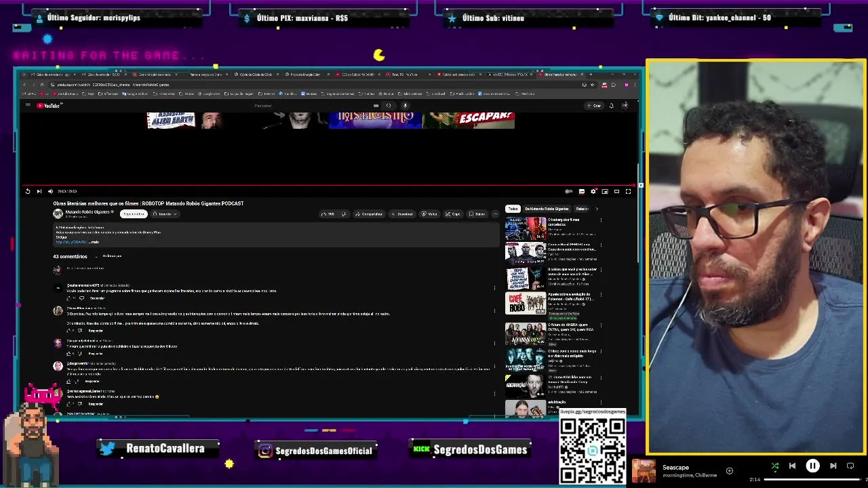The image size is (868, 488).
Task: Toggle autoplay switch in video player
Action: (x=569, y=192)
